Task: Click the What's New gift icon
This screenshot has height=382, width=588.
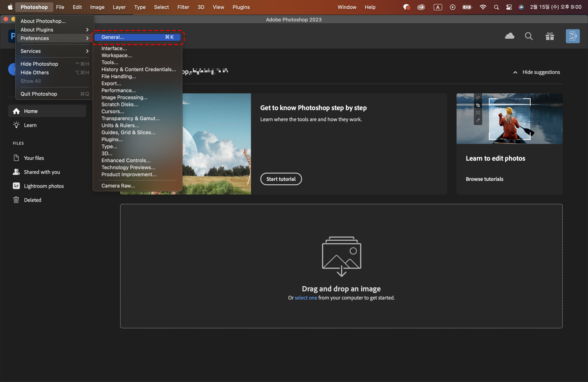Action: coord(550,36)
